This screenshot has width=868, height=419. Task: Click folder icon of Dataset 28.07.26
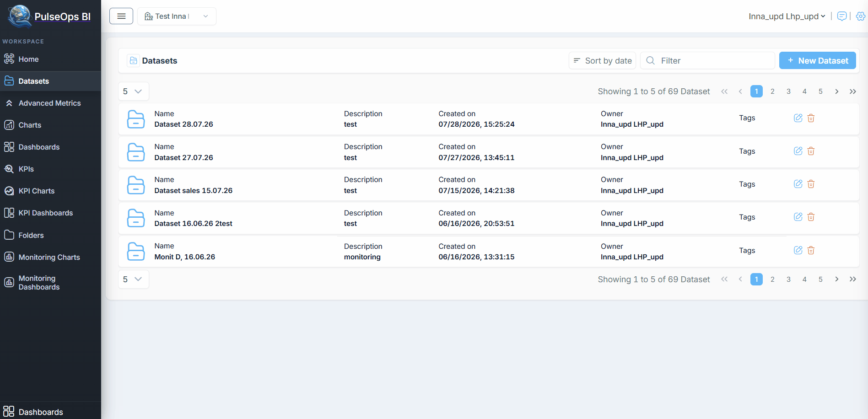click(136, 119)
